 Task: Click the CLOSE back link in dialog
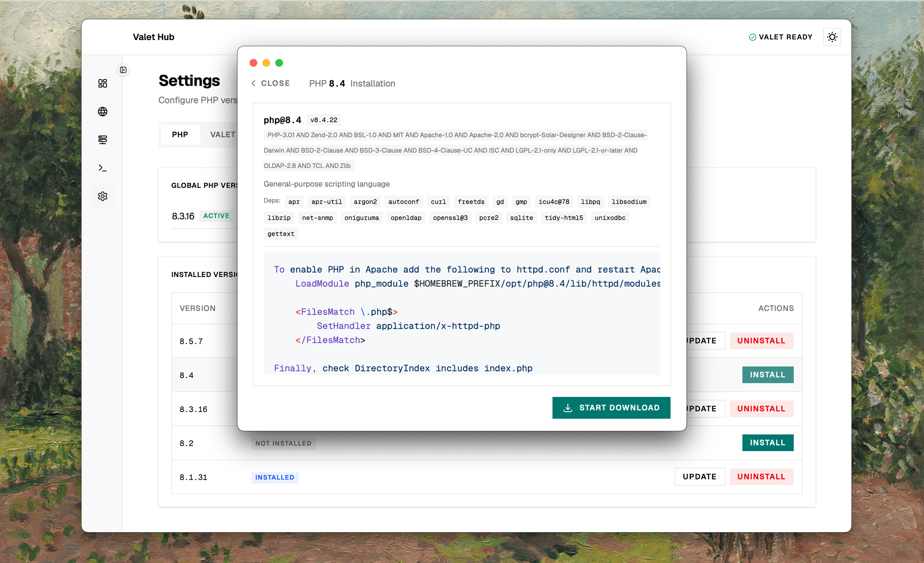(270, 83)
